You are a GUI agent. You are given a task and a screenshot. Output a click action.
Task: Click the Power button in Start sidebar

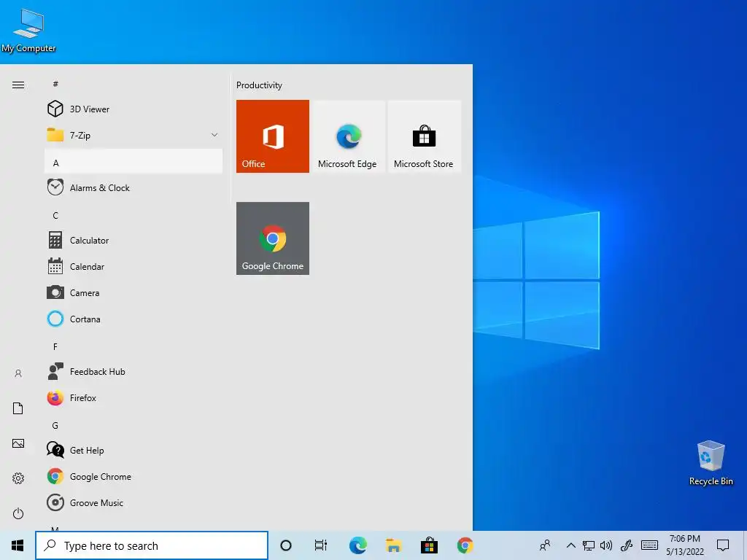pos(18,513)
